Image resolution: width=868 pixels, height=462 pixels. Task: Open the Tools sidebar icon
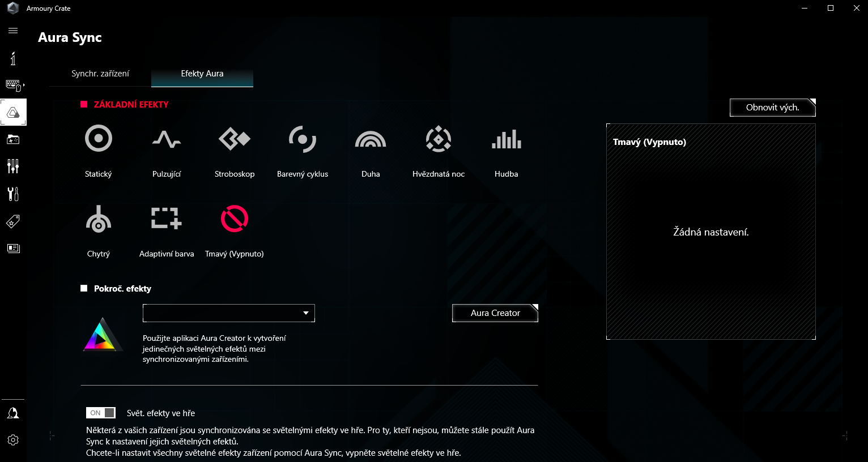(13, 194)
